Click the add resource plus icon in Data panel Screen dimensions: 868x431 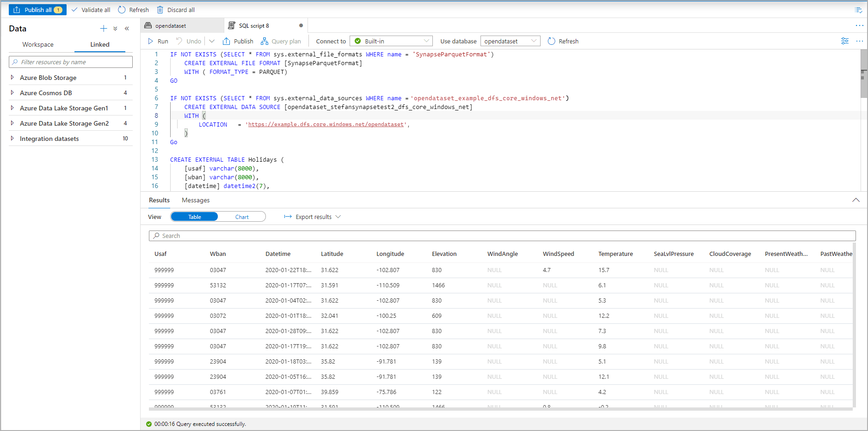click(x=104, y=28)
